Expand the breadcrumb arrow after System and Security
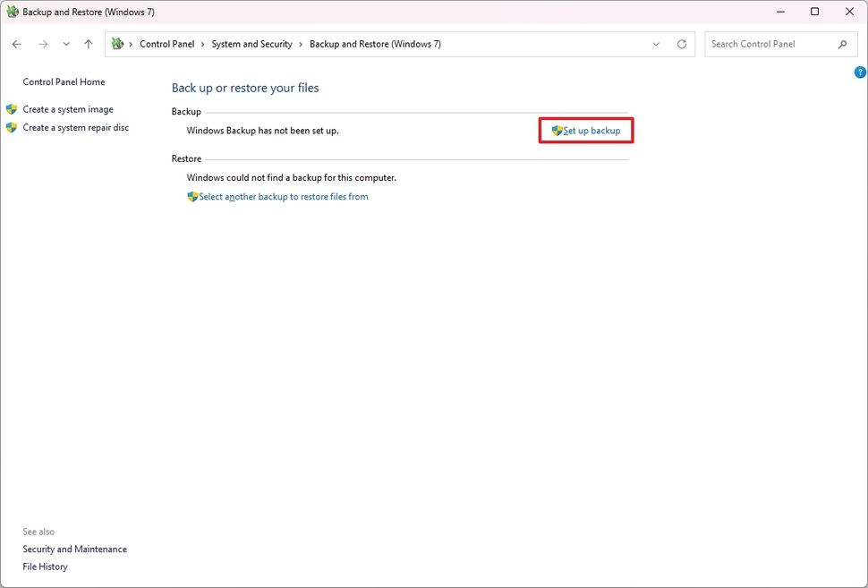This screenshot has width=868, height=588. [302, 43]
